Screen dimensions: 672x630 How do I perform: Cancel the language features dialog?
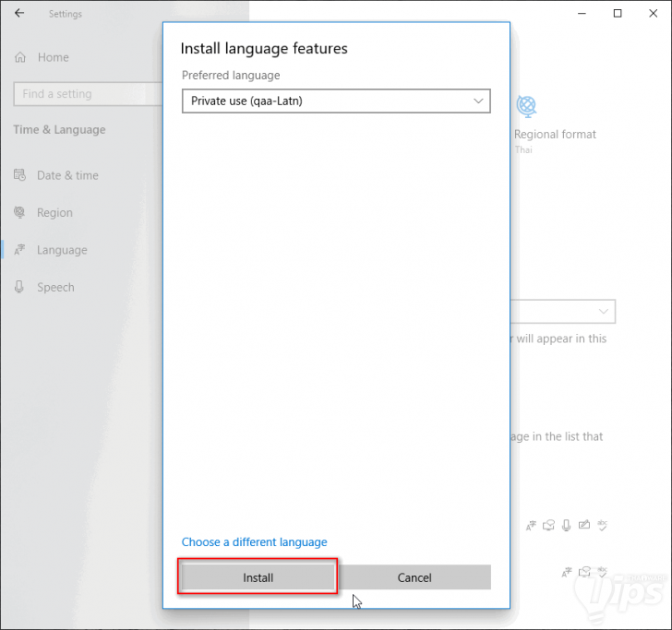pyautogui.click(x=414, y=577)
